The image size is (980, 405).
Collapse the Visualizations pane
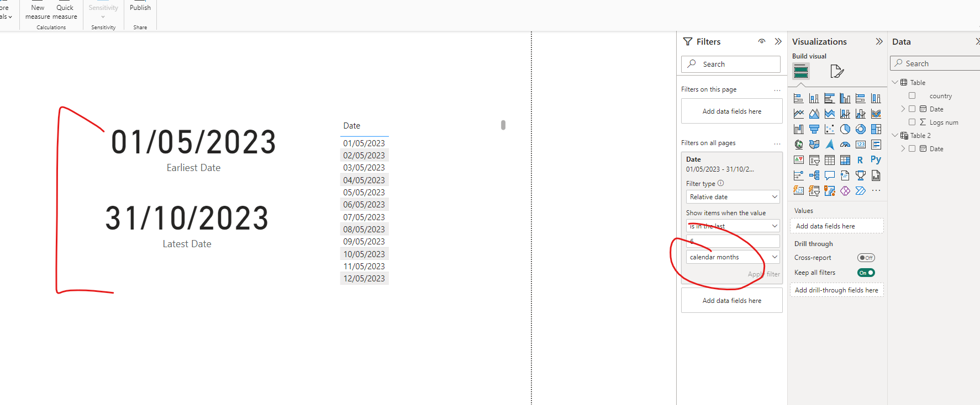pos(879,41)
